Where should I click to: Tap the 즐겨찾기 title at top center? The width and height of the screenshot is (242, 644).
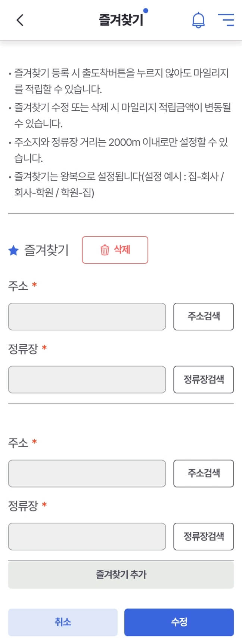121,18
